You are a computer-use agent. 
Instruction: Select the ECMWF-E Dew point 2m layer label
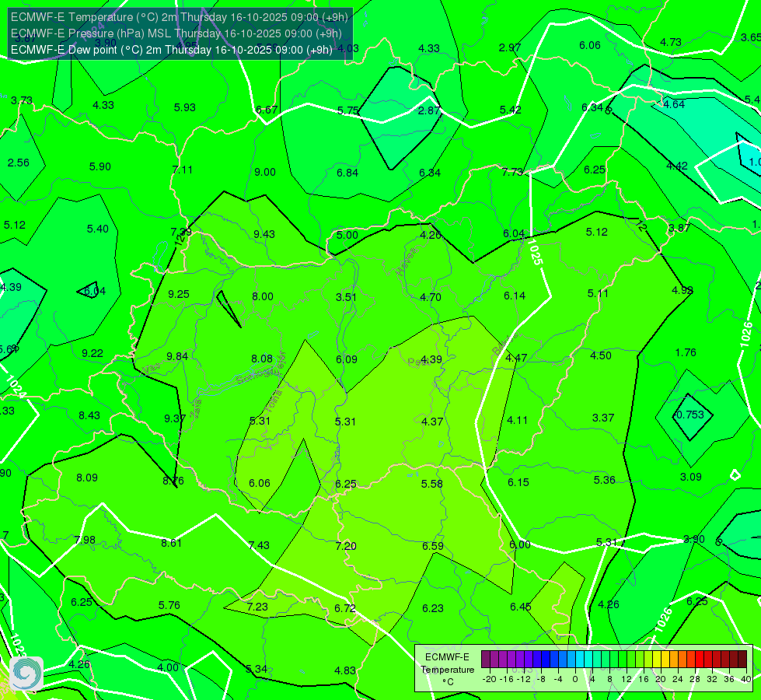(x=171, y=50)
